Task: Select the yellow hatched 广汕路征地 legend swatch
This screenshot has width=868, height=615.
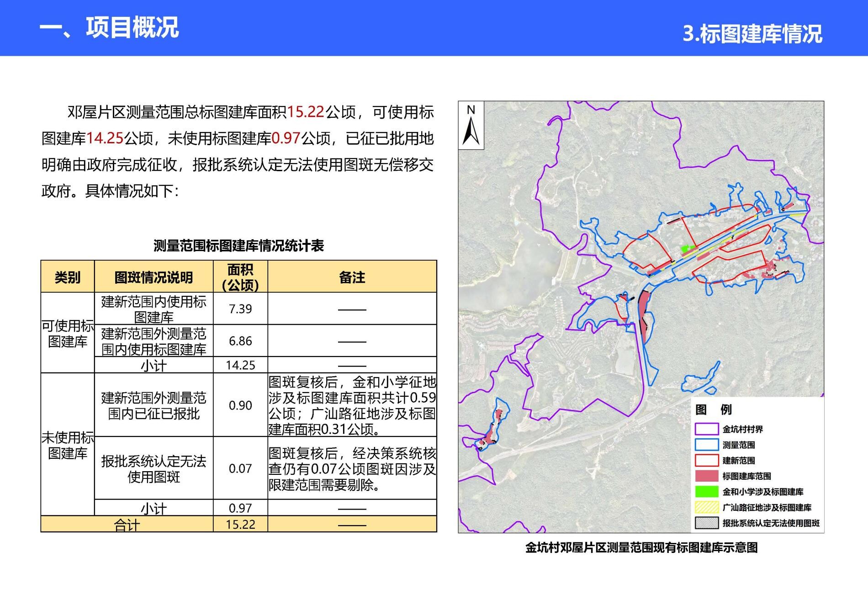Action: pos(706,507)
